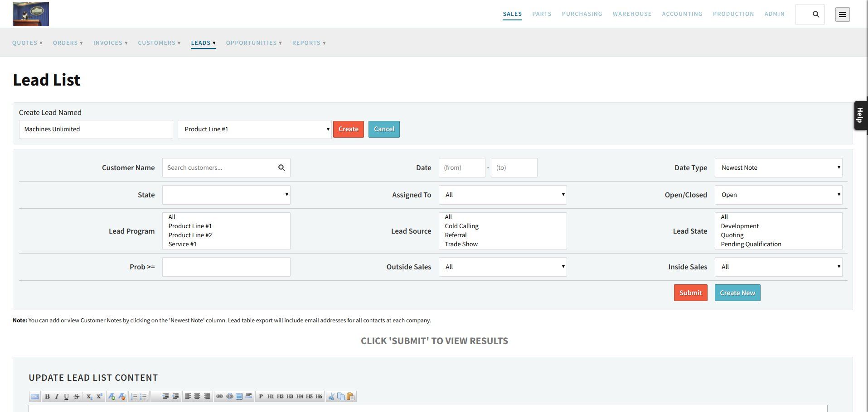Expand the Assigned To dropdown

[503, 195]
